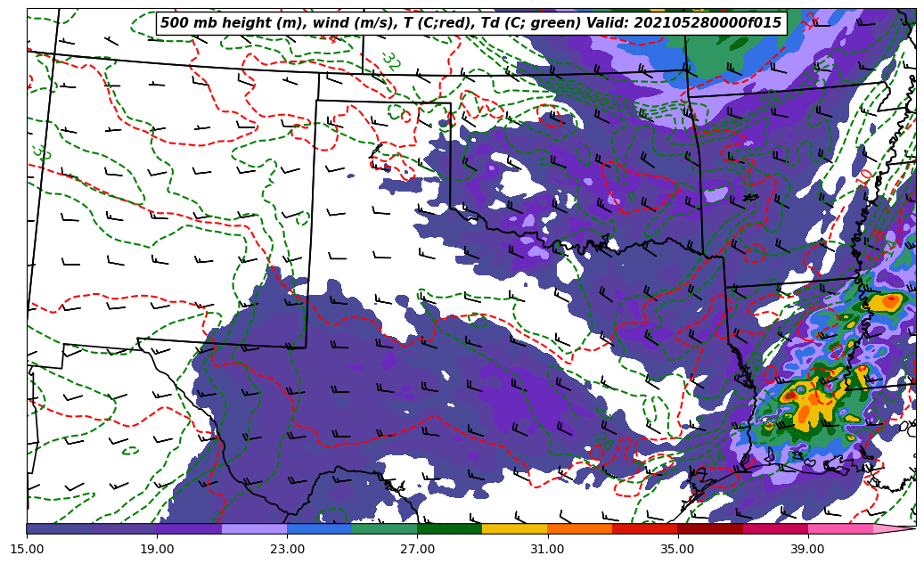Click the 500 mb height plot title
Image resolution: width=924 pixels, height=564 pixels.
click(470, 23)
